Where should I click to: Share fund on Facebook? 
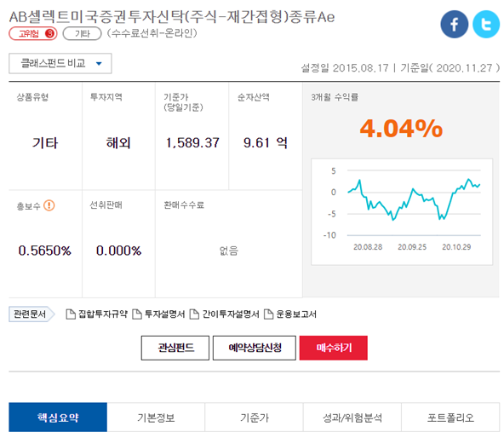click(454, 24)
